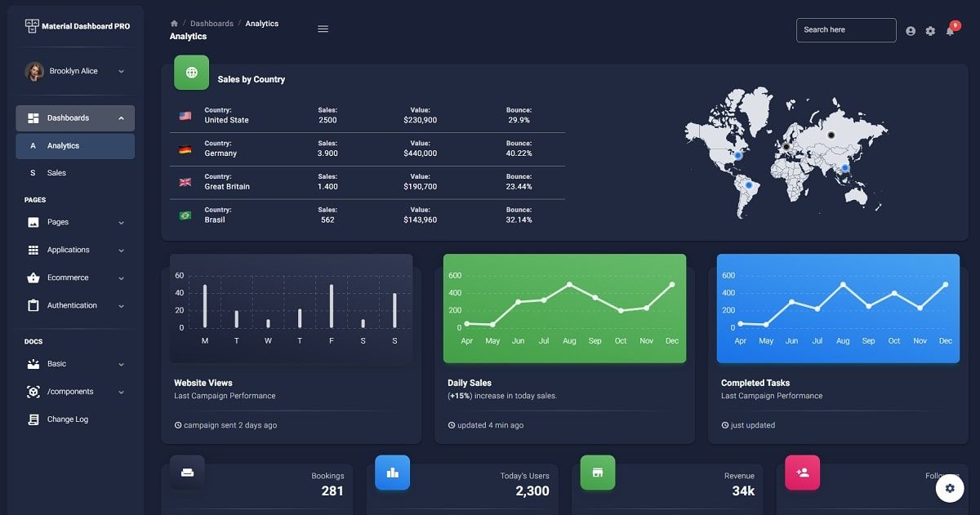Screen dimensions: 980x515
Task: Open the Sales by Country globe icon
Action: pos(190,72)
